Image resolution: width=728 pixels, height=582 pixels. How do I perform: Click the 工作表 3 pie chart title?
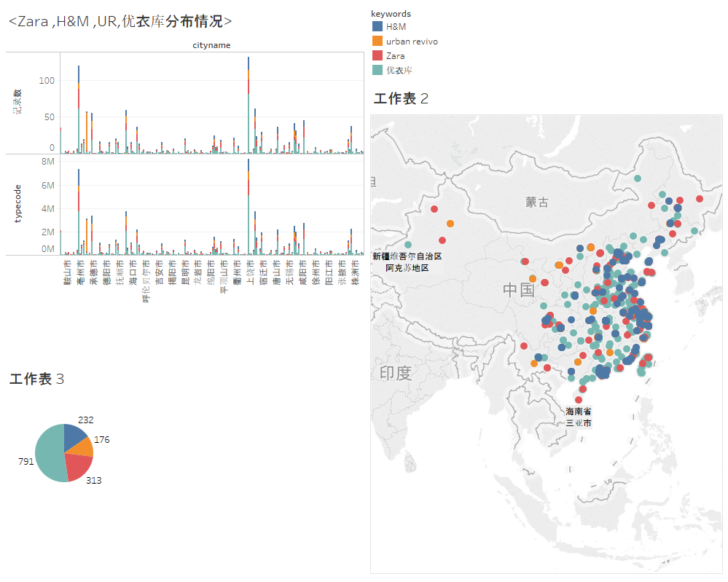pyautogui.click(x=37, y=379)
